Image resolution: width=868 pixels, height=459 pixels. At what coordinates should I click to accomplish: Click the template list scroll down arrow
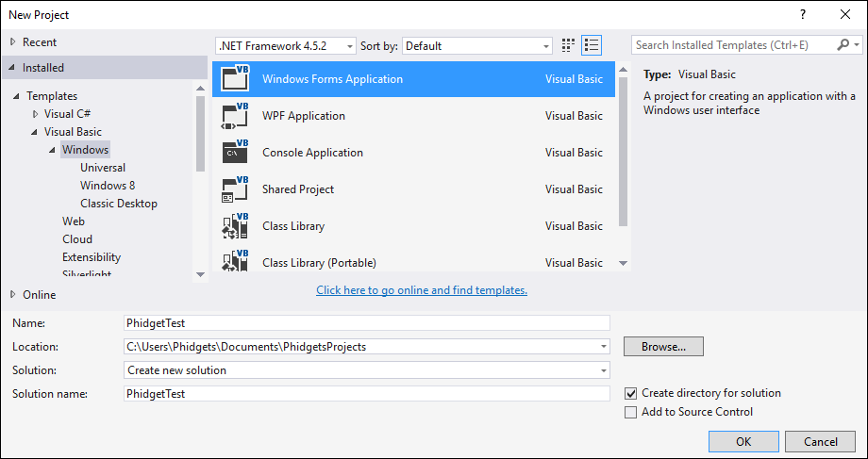(624, 263)
